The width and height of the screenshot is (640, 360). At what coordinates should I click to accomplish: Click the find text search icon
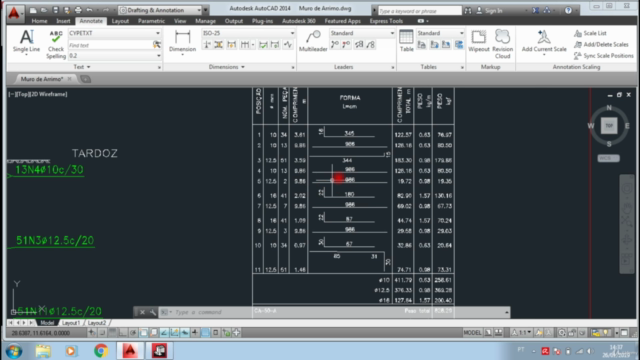[x=156, y=44]
